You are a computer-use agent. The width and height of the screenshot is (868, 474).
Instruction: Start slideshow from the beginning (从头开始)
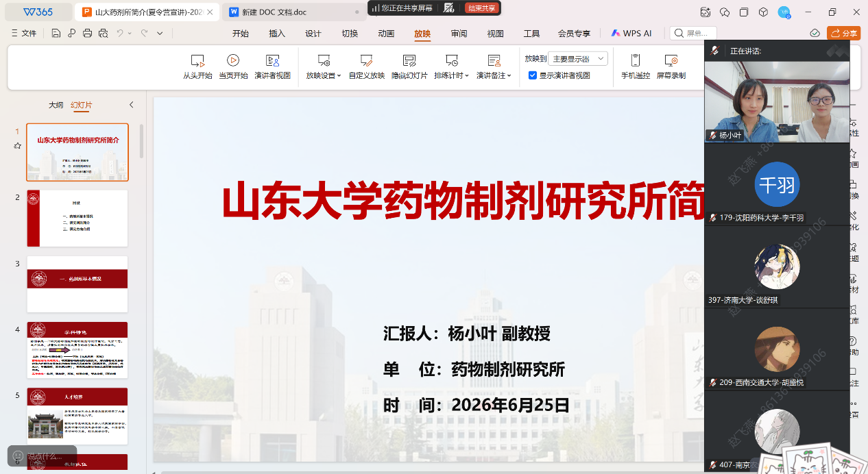197,67
